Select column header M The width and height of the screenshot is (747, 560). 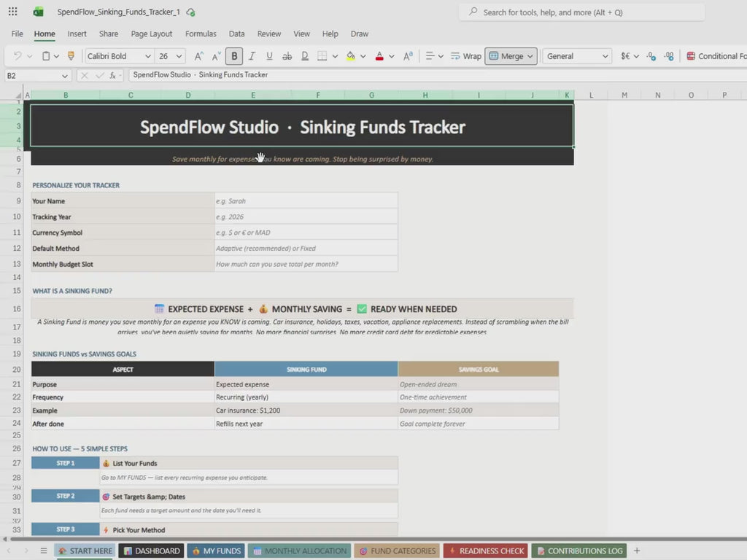624,96
